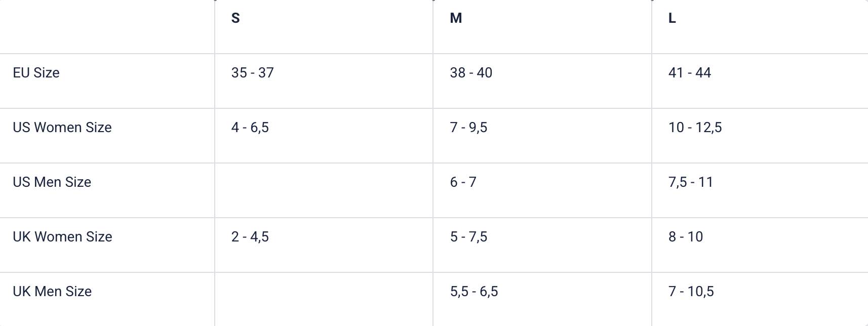Screen dimensions: 868x326
Task: Select the EU Size row label
Action: (36, 73)
